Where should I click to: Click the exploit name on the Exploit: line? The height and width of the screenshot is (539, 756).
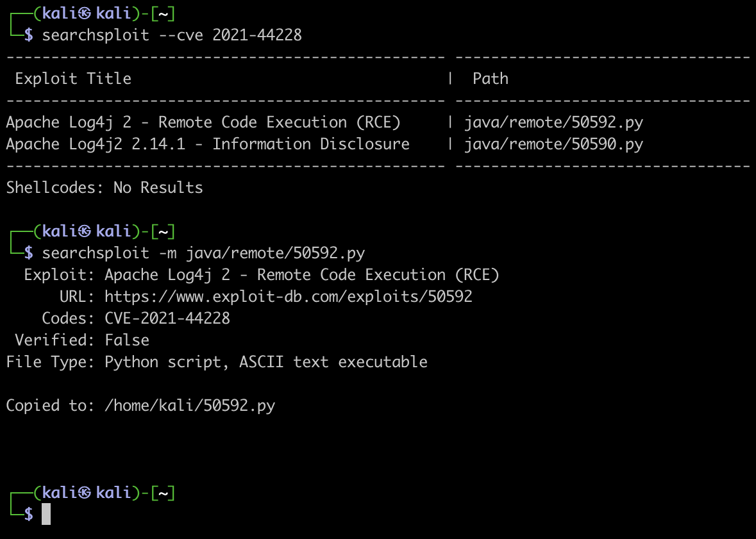click(x=301, y=275)
